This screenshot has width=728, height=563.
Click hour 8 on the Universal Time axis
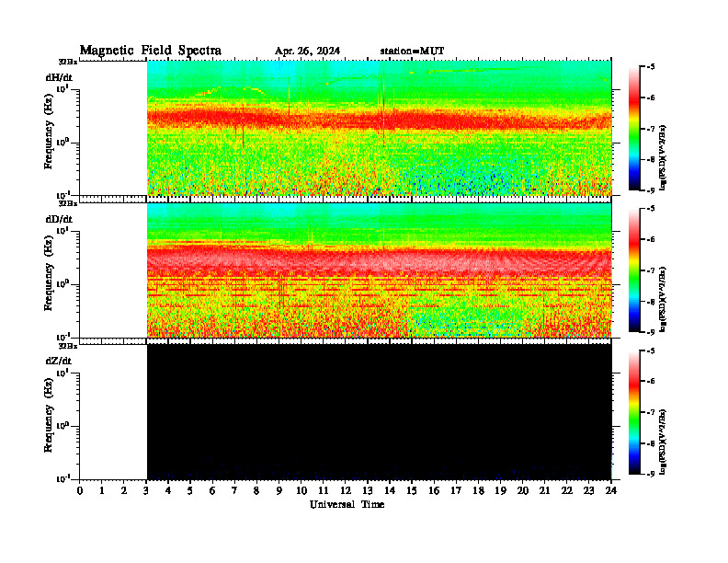(x=256, y=490)
